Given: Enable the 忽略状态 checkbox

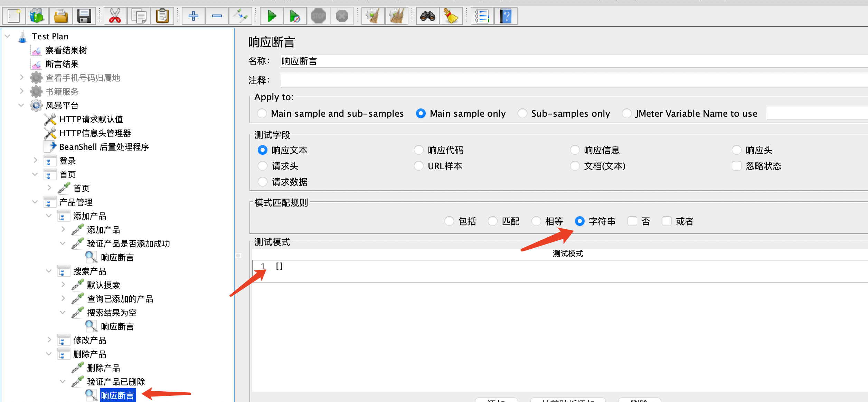Looking at the screenshot, I should tap(737, 166).
